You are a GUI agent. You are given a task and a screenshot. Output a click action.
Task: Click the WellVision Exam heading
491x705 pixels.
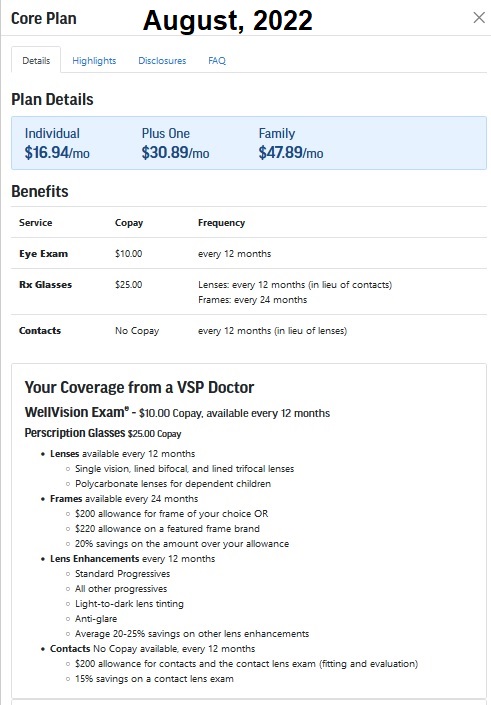click(76, 412)
